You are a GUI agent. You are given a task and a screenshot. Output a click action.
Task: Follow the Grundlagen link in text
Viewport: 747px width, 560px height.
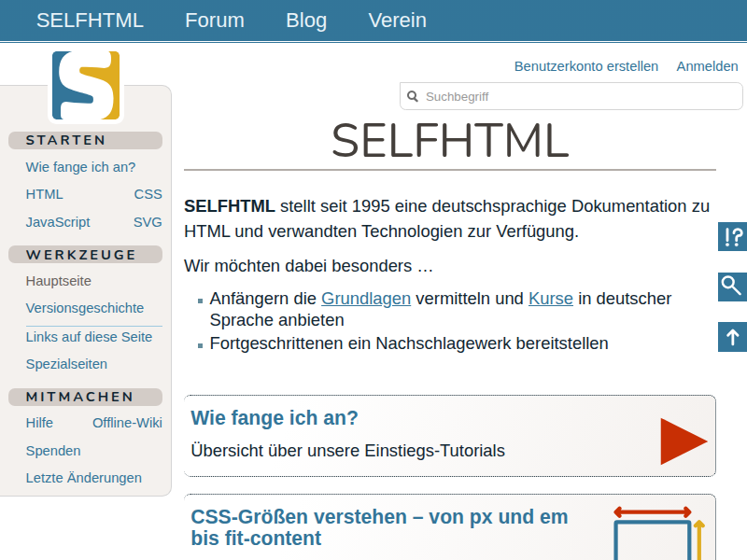(x=366, y=299)
